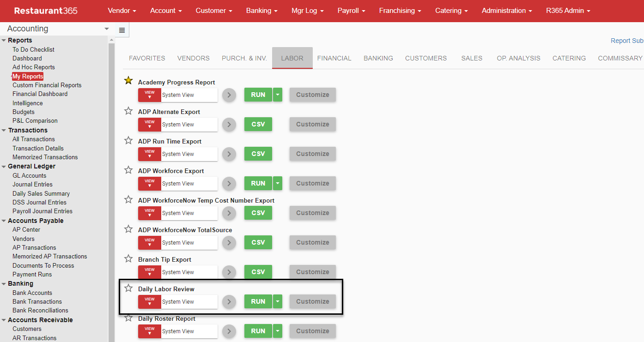
Task: Click System View field of Daily Roster Report
Action: pos(189,331)
